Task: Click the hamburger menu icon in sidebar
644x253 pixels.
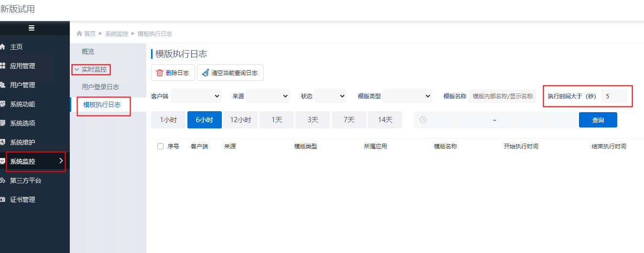Action: point(32,28)
